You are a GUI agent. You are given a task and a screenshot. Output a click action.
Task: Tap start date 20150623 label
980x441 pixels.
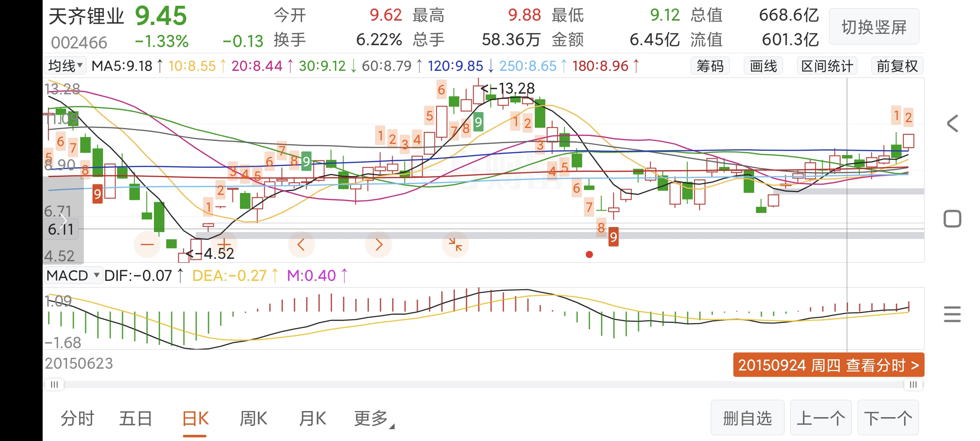79,363
